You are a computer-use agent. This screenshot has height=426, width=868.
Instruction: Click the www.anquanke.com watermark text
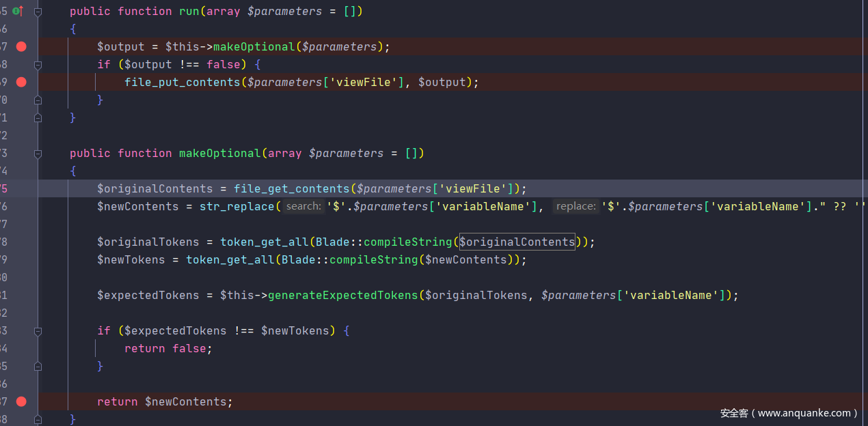pyautogui.click(x=789, y=413)
